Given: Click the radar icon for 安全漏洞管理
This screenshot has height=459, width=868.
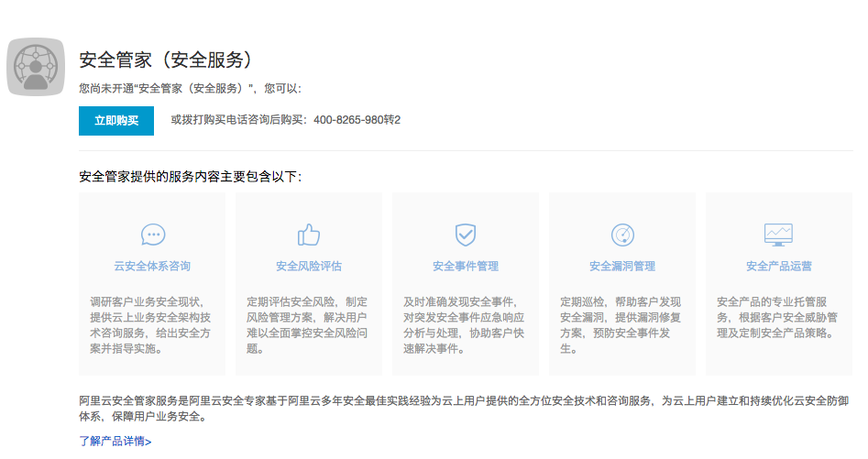Looking at the screenshot, I should [x=622, y=235].
